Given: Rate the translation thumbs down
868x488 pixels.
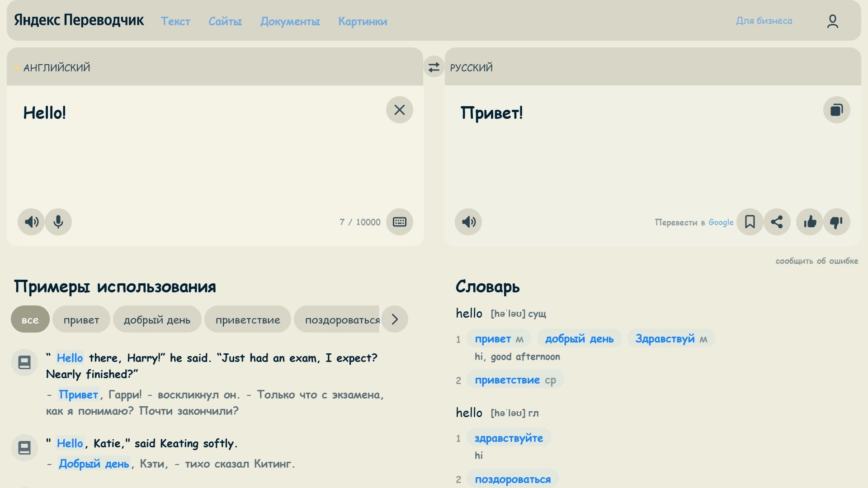Looking at the screenshot, I should 837,222.
